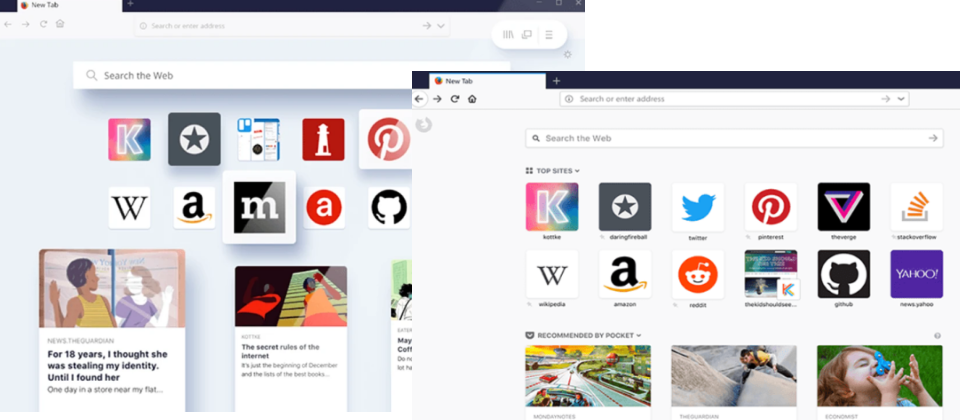This screenshot has height=420, width=960.
Task: Open stackoverflow top site tile
Action: click(x=917, y=206)
